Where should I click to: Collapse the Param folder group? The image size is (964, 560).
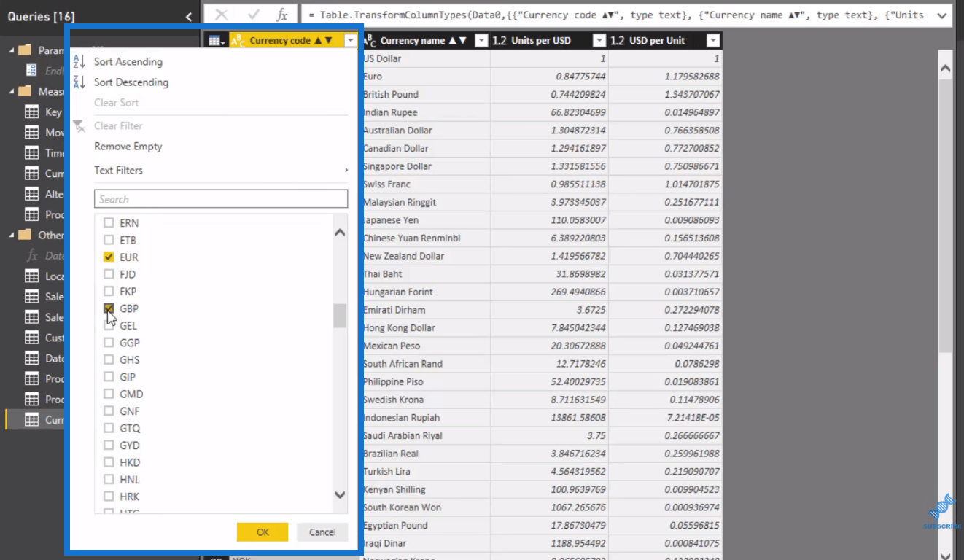[11, 50]
